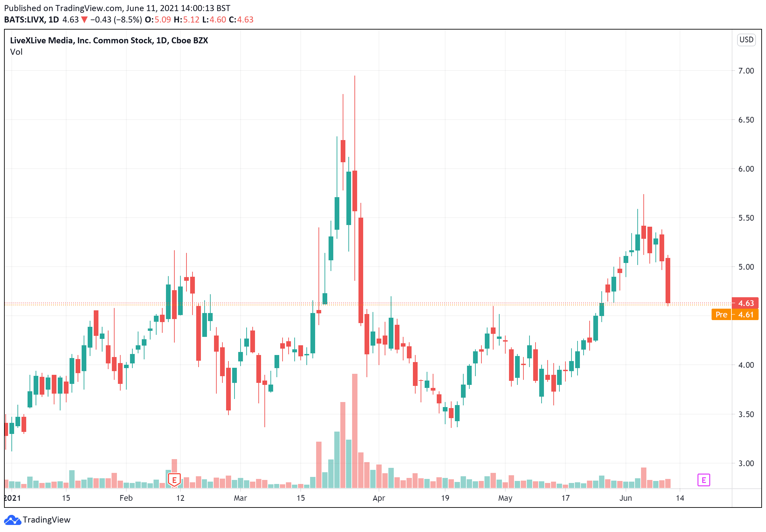Click the high value H:5.12
The height and width of the screenshot is (532, 766).
(x=186, y=20)
